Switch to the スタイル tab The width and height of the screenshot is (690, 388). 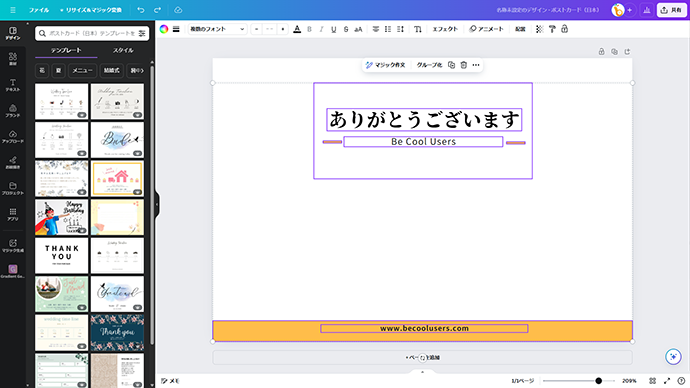pos(123,50)
